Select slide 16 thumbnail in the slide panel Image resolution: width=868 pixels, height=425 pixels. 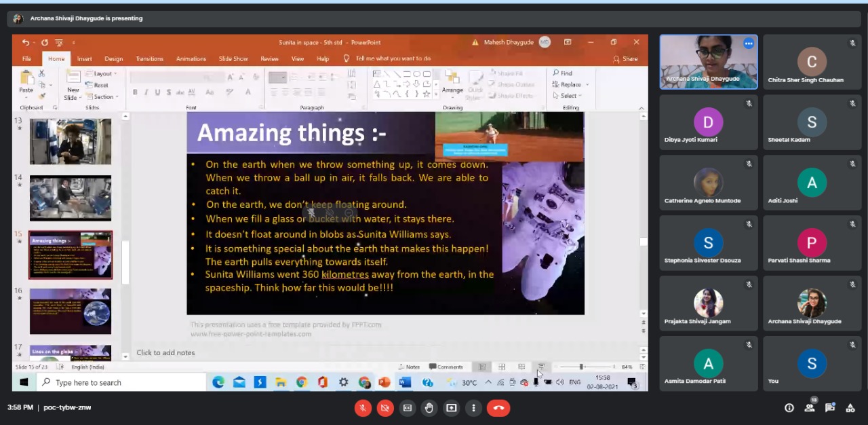(71, 312)
